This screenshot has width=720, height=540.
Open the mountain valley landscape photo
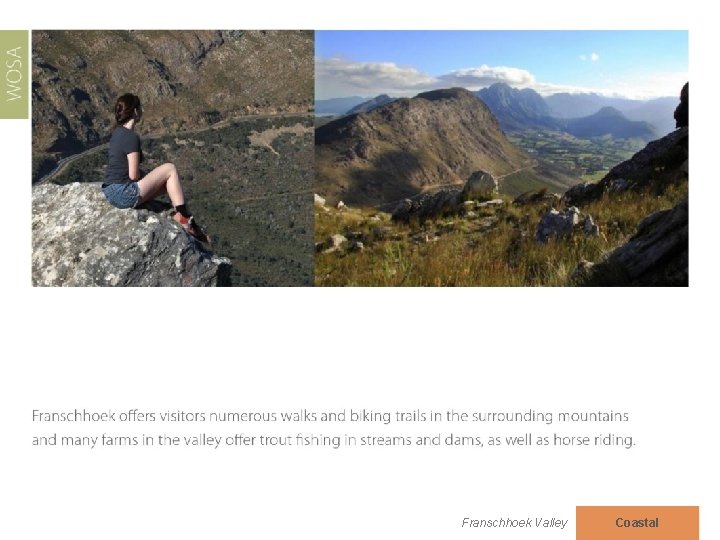(x=501, y=158)
